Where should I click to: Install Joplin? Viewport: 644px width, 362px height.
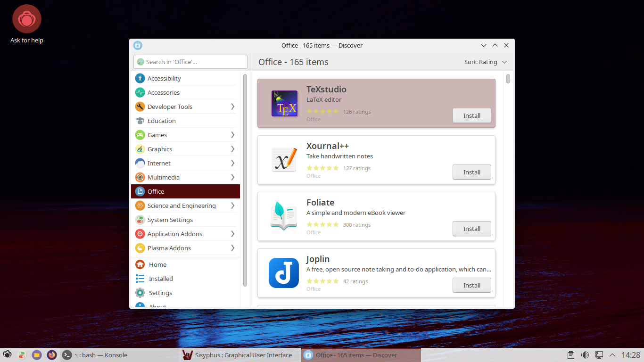tap(471, 285)
